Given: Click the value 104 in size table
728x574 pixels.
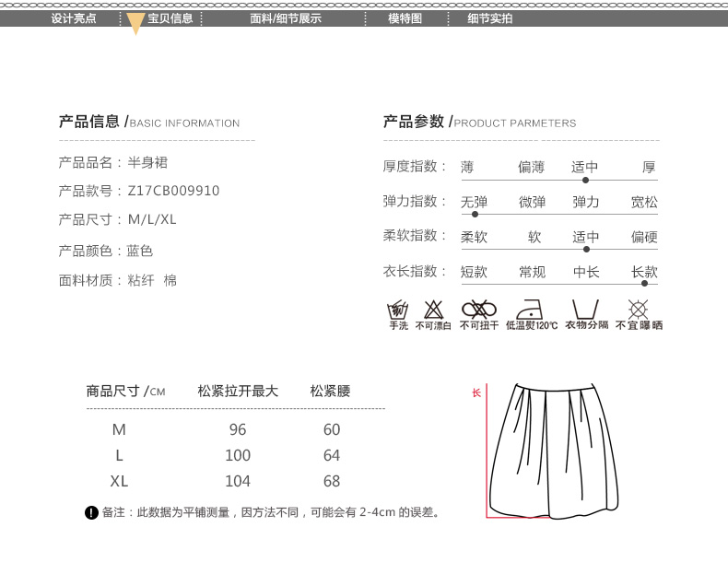Looking at the screenshot, I should [238, 481].
